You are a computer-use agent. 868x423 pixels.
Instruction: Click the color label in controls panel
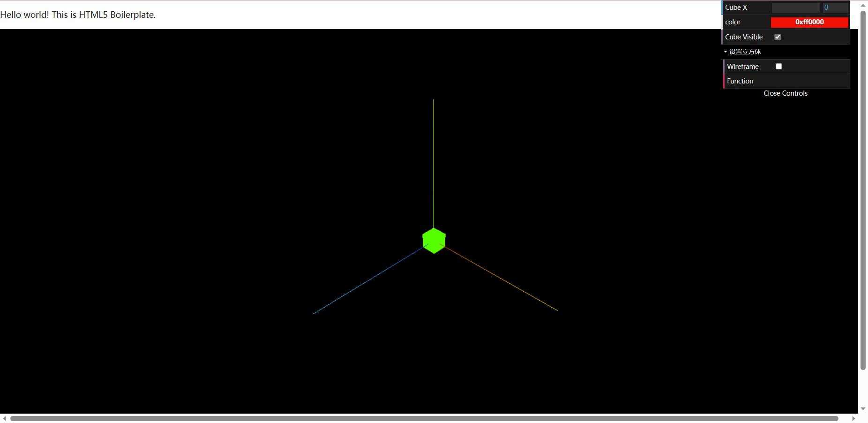733,22
